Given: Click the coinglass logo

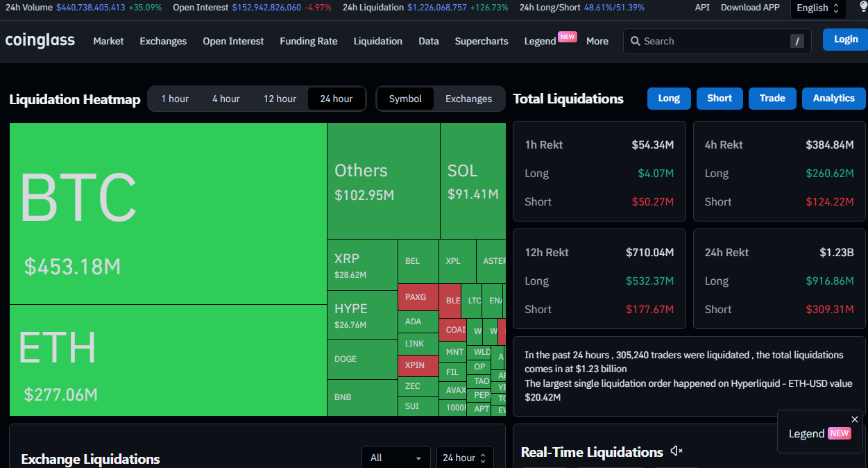Looking at the screenshot, I should [40, 41].
